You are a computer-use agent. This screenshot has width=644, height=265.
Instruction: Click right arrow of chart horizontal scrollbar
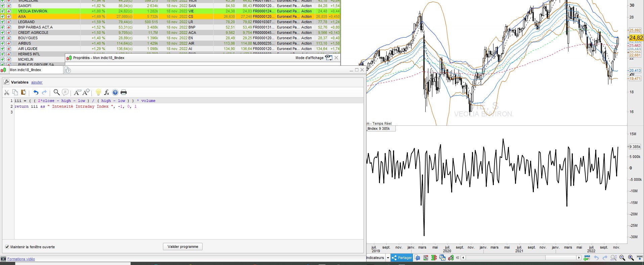(579, 258)
